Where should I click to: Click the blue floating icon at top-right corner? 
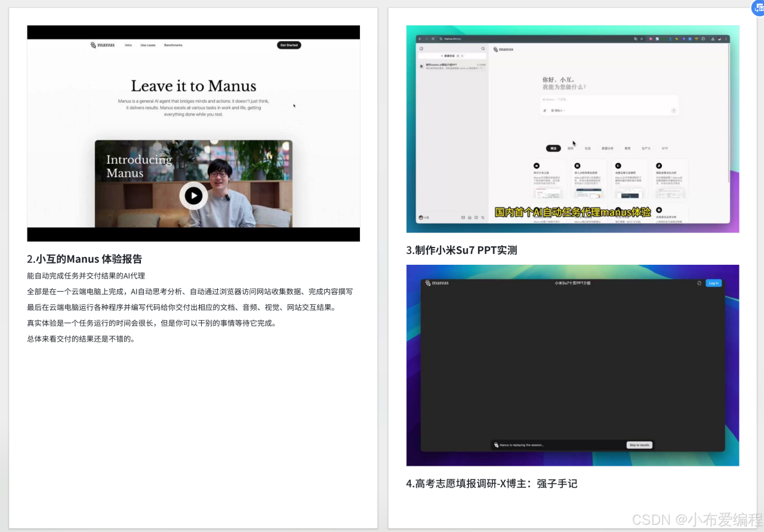tap(758, 8)
